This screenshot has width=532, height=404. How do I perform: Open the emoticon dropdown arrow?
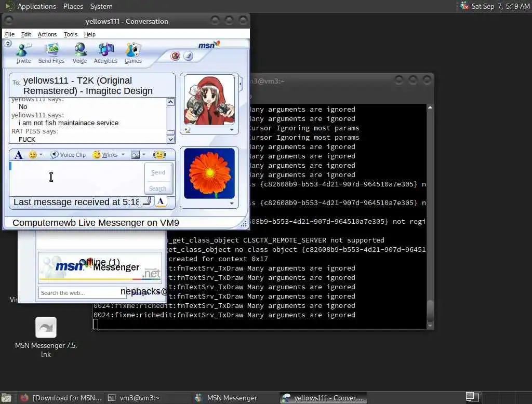point(41,155)
